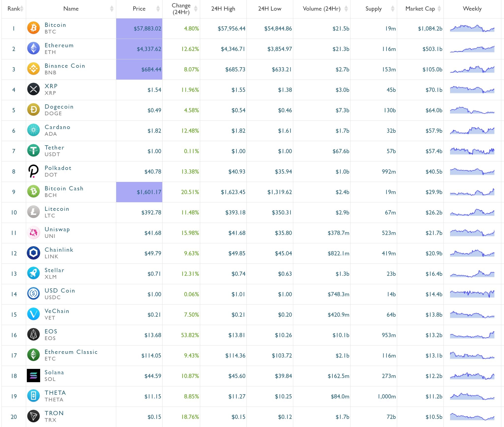Image resolution: width=504 pixels, height=427 pixels.
Task: Toggle sorting on Supply column header
Action: (374, 9)
